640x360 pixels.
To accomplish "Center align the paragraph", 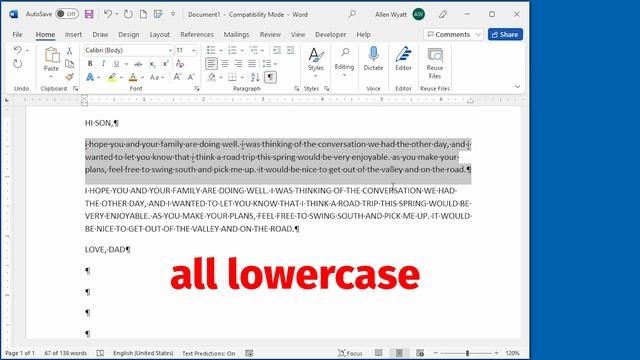I will pos(225,64).
